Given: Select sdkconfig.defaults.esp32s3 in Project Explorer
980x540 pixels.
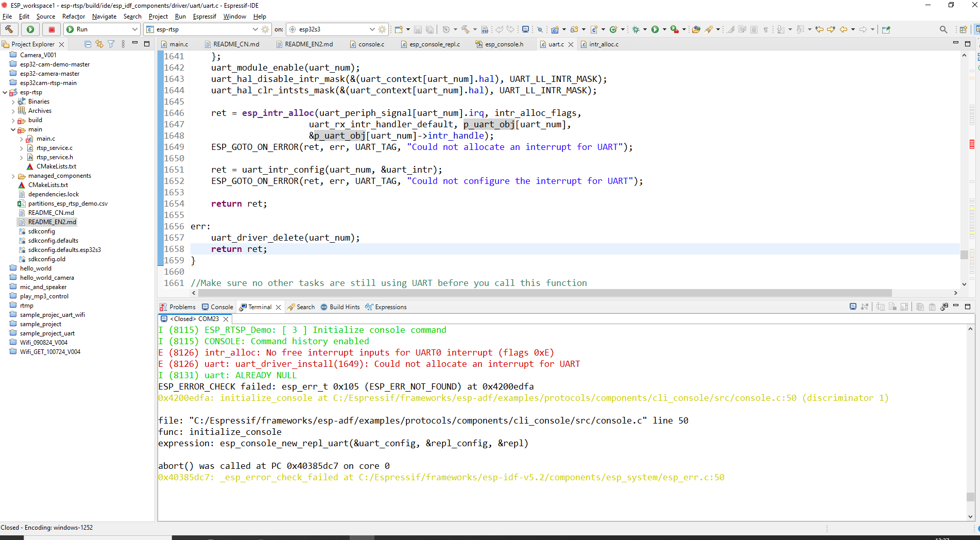Looking at the screenshot, I should pyautogui.click(x=64, y=250).
